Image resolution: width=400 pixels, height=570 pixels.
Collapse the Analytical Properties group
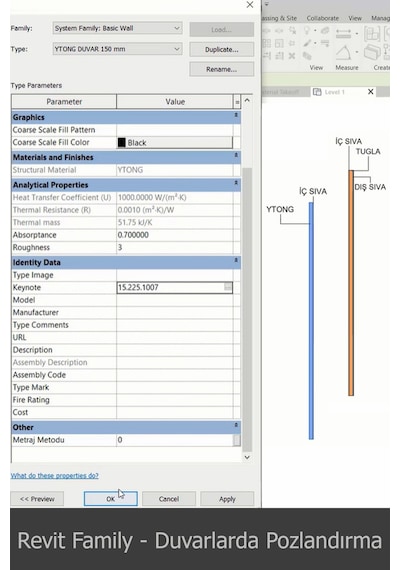pyautogui.click(x=236, y=183)
